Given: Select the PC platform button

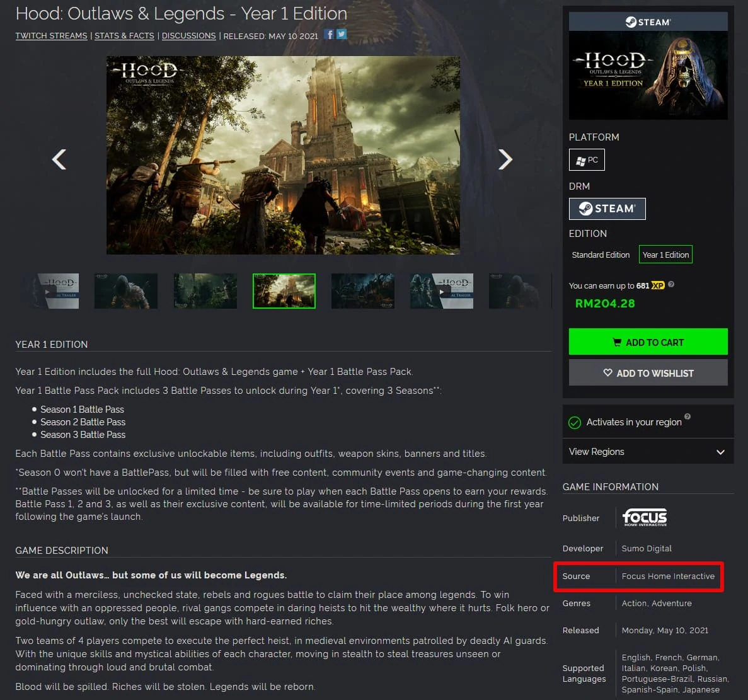Looking at the screenshot, I should [587, 160].
